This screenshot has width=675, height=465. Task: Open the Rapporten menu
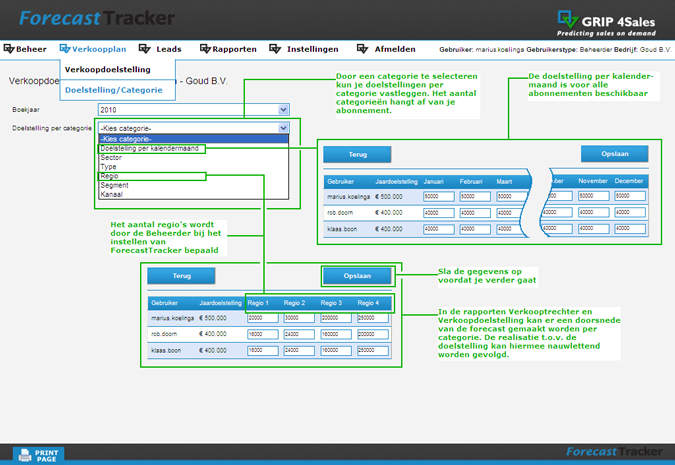pyautogui.click(x=234, y=49)
